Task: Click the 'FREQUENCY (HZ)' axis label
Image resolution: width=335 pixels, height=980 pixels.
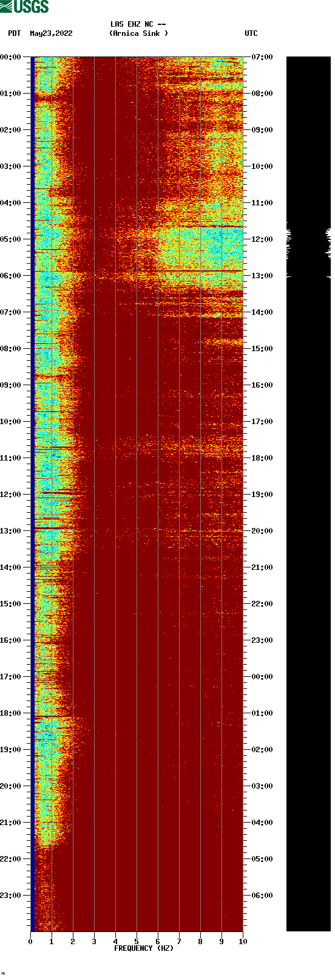Action: coord(144,948)
